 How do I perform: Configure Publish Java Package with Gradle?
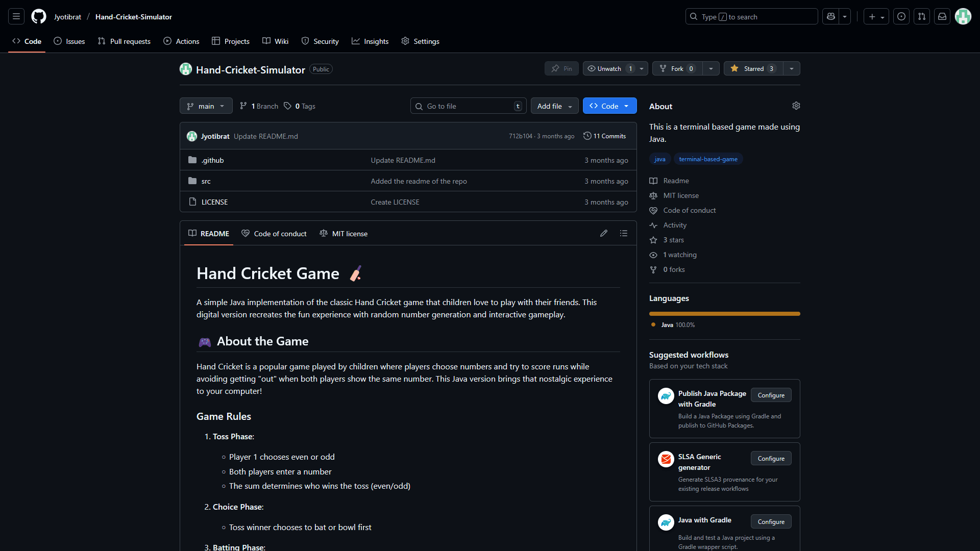tap(771, 395)
